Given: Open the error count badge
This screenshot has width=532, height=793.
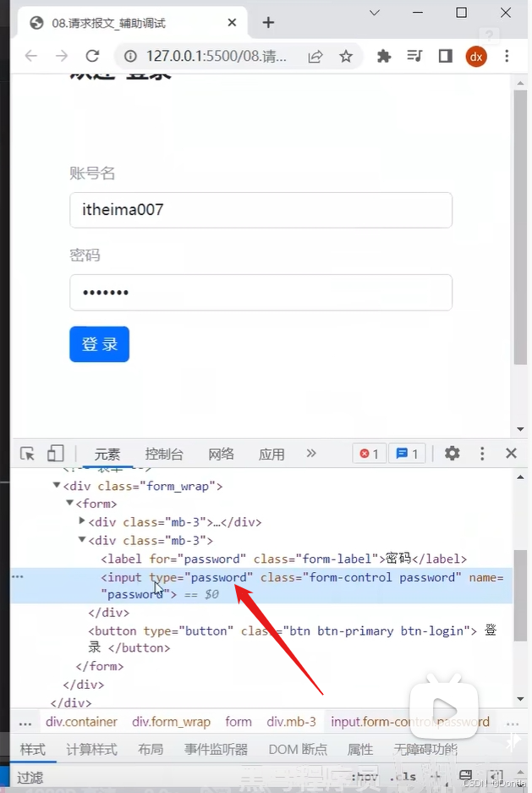Looking at the screenshot, I should (x=370, y=454).
